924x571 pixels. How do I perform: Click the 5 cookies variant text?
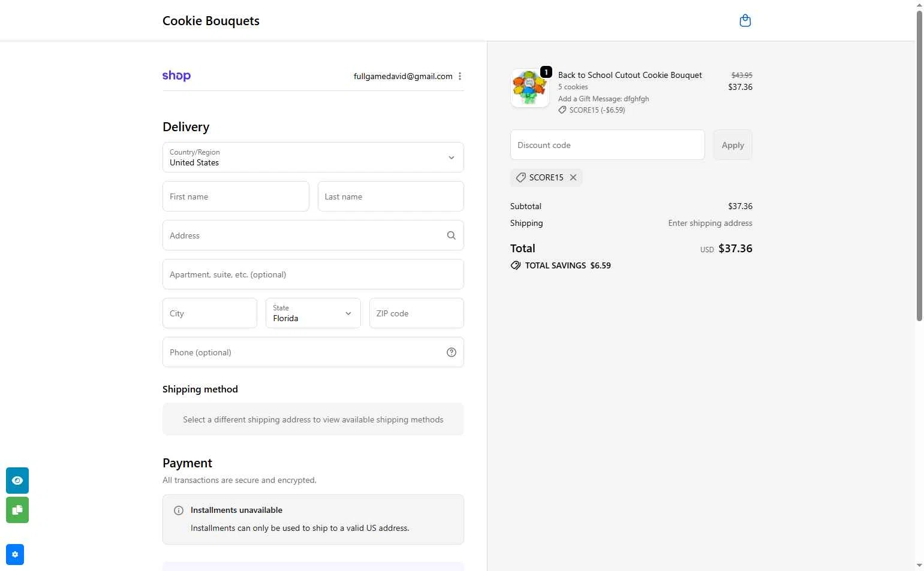[573, 87]
